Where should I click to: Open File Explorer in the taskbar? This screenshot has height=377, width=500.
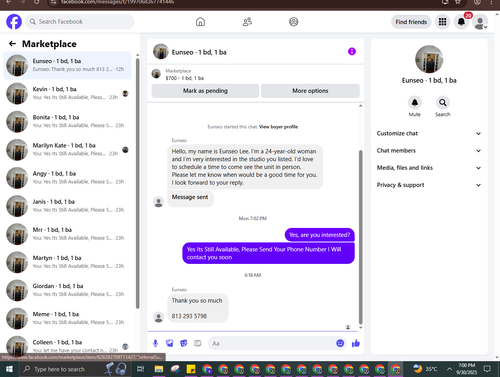pos(159,369)
